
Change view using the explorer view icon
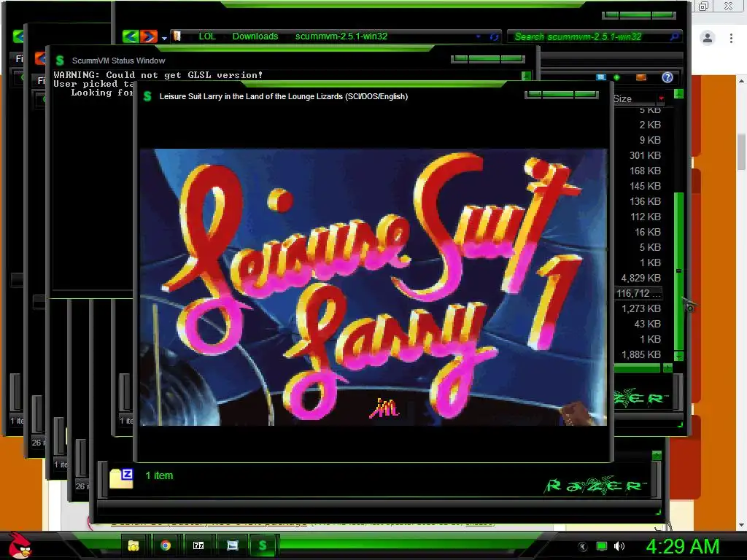tap(601, 77)
